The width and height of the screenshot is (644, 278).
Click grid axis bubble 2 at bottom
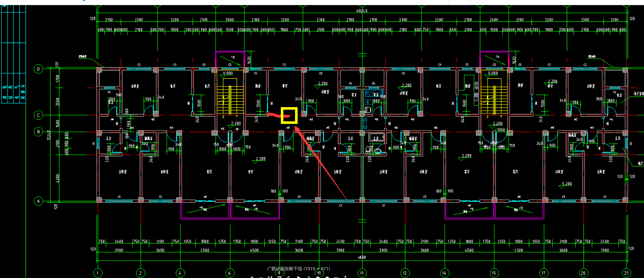(141, 273)
